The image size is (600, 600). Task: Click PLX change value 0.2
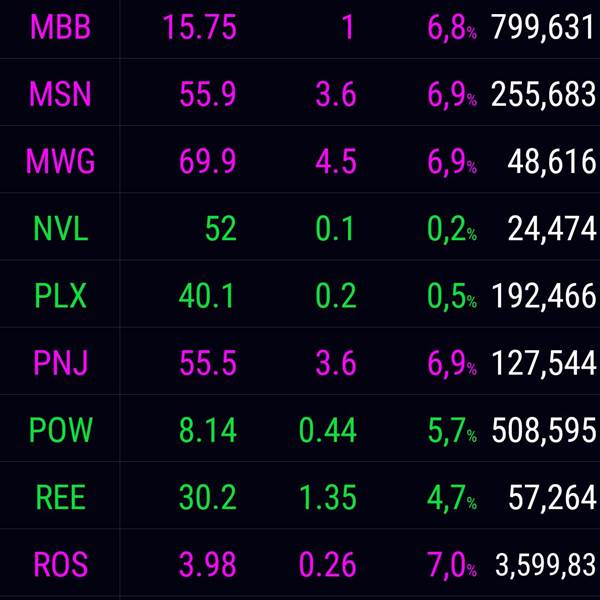(336, 296)
